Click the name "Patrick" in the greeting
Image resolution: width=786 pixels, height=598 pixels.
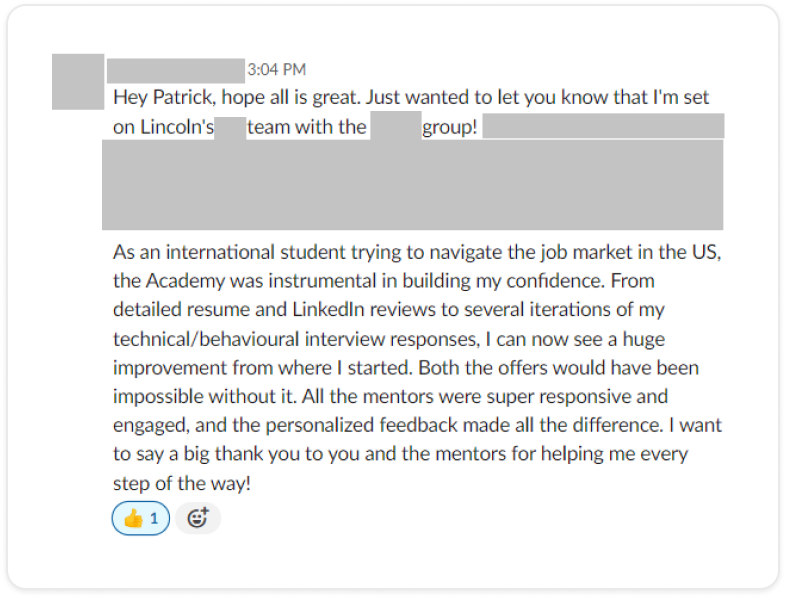coord(181,98)
